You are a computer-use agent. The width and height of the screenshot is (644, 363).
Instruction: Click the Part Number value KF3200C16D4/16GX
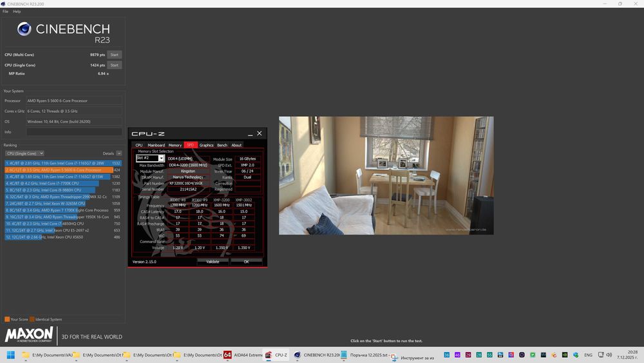coord(188,183)
